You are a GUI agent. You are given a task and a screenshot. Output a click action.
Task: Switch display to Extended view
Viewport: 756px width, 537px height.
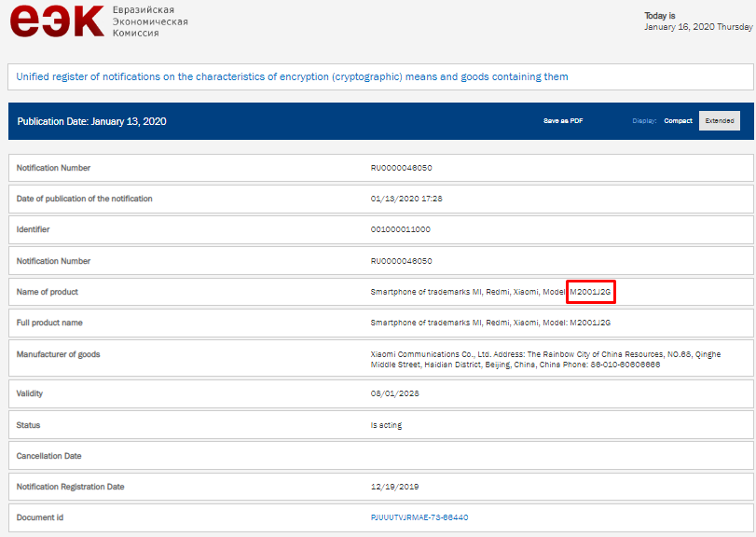(719, 121)
